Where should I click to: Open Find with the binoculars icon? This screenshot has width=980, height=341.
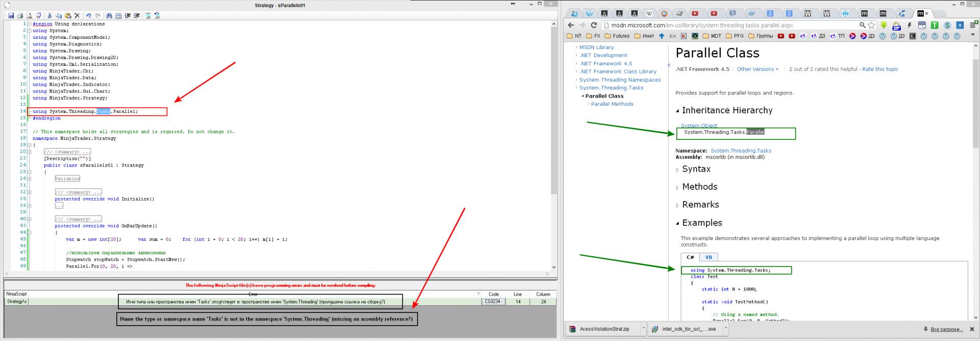coord(109,15)
